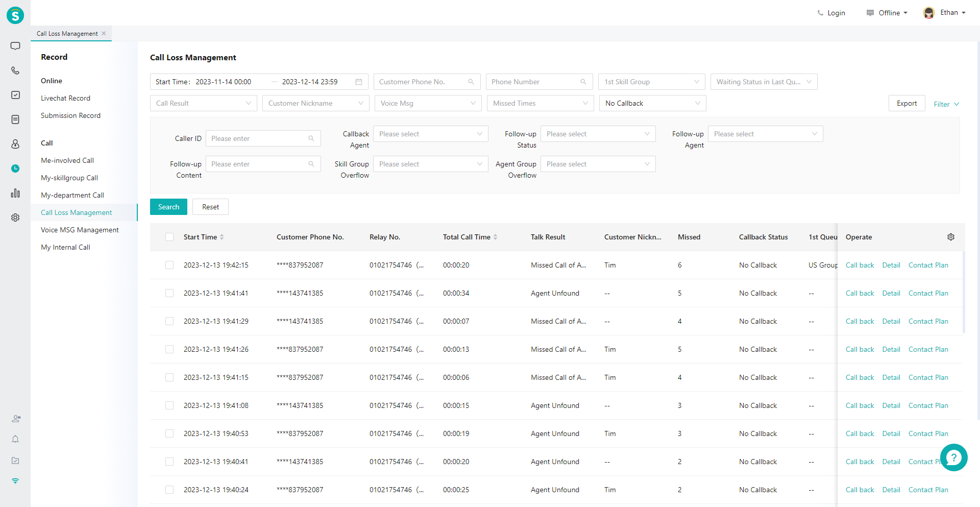The image size is (980, 507).
Task: Click the Phone Number input field
Action: tap(539, 82)
